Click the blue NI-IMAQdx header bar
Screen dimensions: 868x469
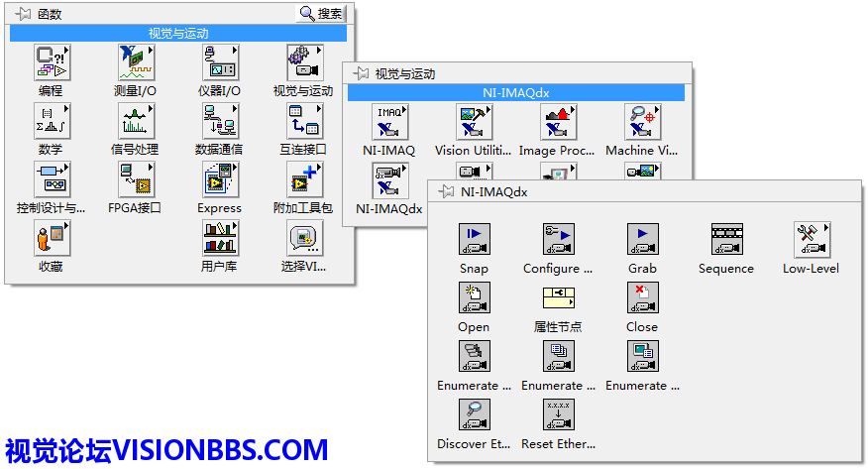[x=515, y=92]
